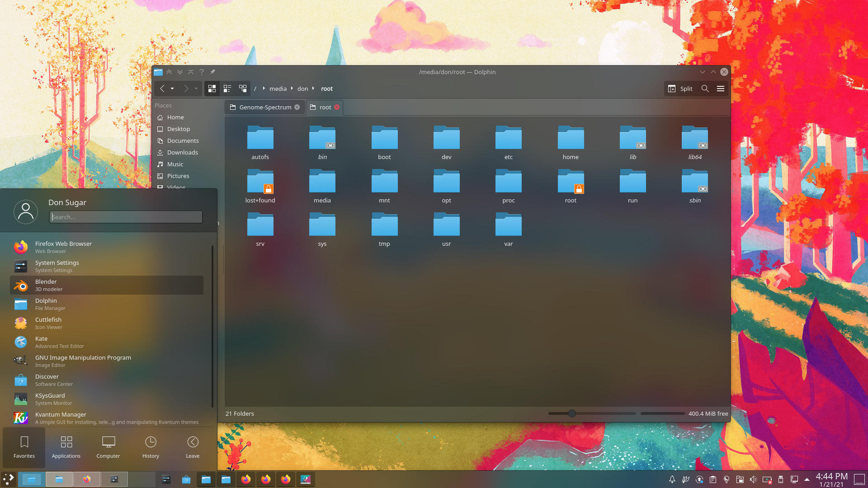The height and width of the screenshot is (488, 868).
Task: Select the etc folder
Action: point(509,142)
